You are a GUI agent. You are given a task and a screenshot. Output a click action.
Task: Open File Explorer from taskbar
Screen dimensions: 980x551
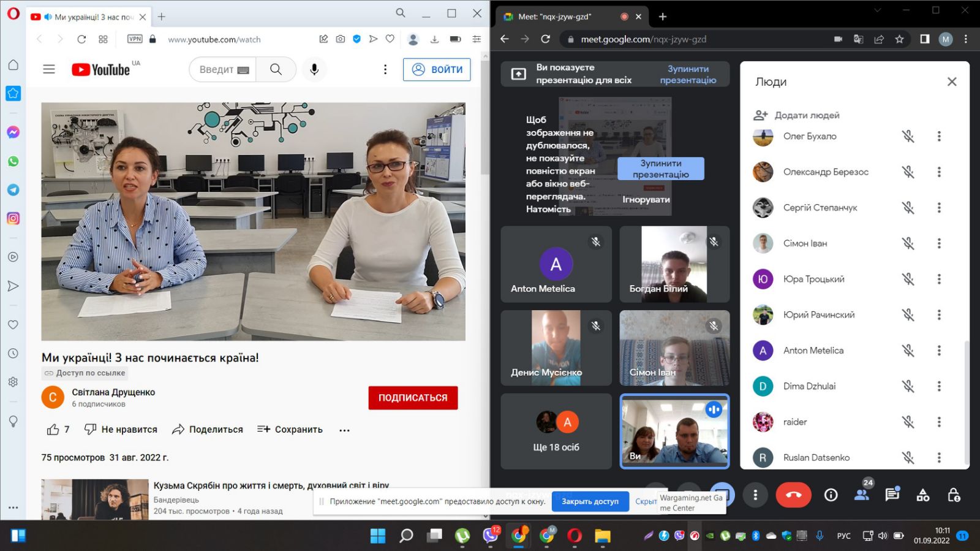[603, 536]
